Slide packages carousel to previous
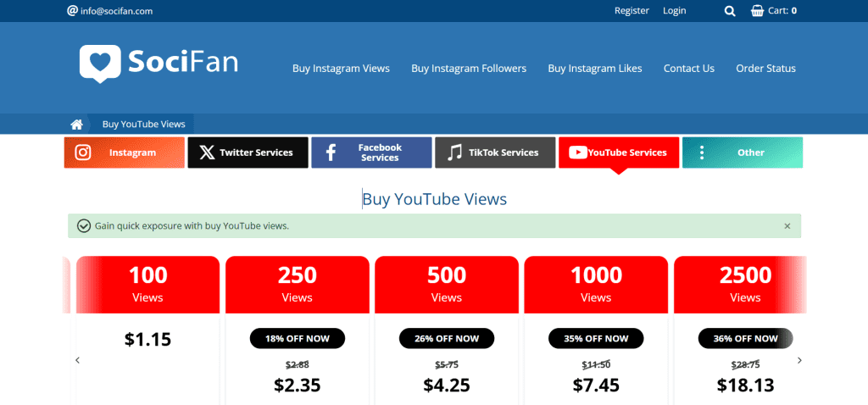 tap(77, 360)
